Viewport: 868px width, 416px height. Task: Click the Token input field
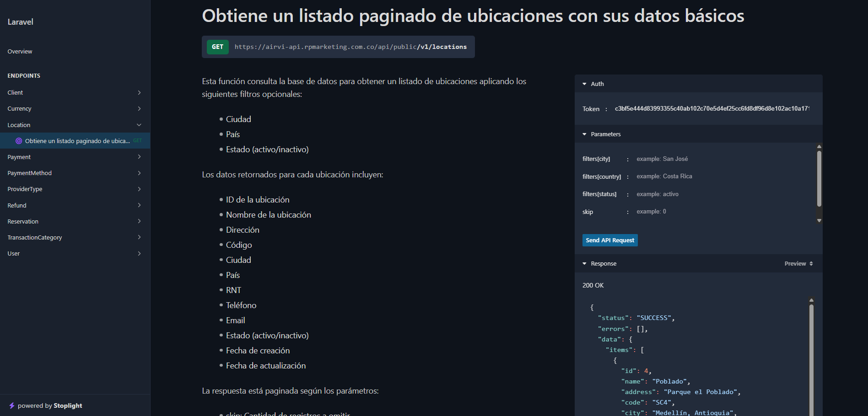(712, 109)
